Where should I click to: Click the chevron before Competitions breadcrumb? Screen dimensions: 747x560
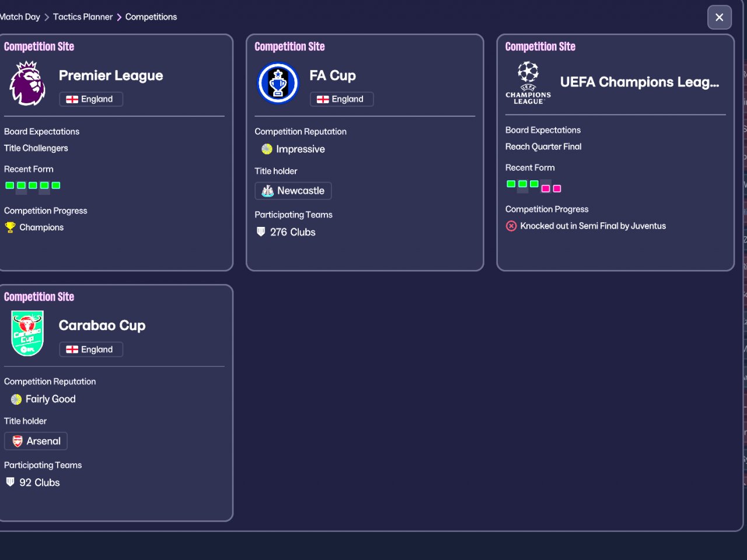coord(119,17)
